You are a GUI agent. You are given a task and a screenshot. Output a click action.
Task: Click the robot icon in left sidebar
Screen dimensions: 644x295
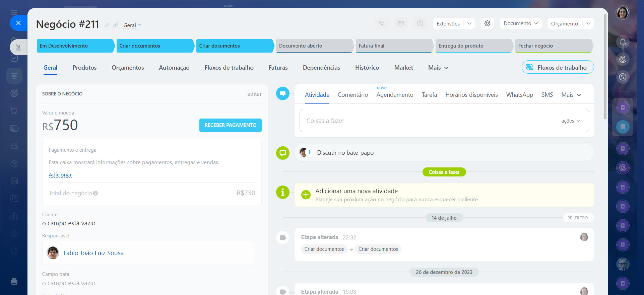(x=14, y=146)
